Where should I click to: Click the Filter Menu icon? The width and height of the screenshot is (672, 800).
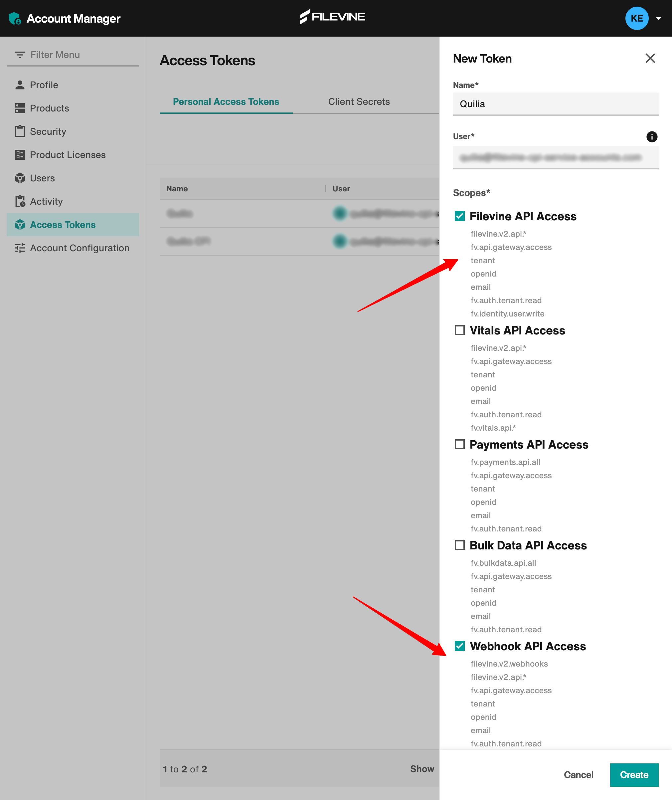pyautogui.click(x=20, y=55)
